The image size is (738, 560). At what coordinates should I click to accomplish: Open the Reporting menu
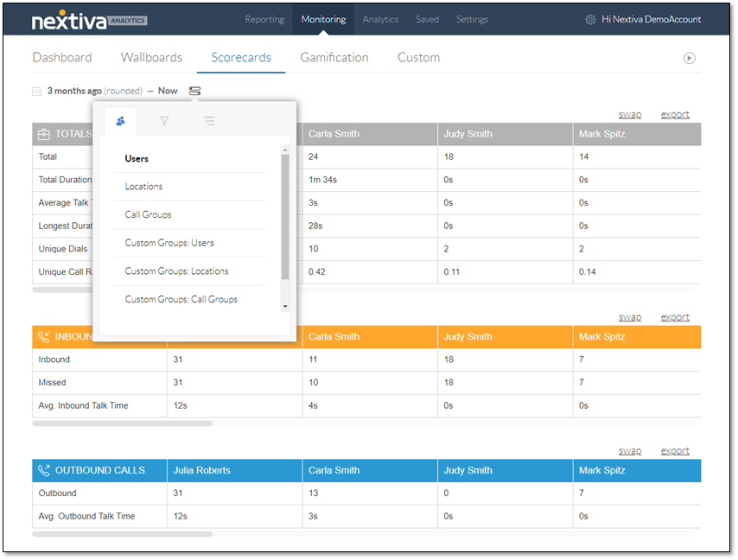[x=264, y=19]
